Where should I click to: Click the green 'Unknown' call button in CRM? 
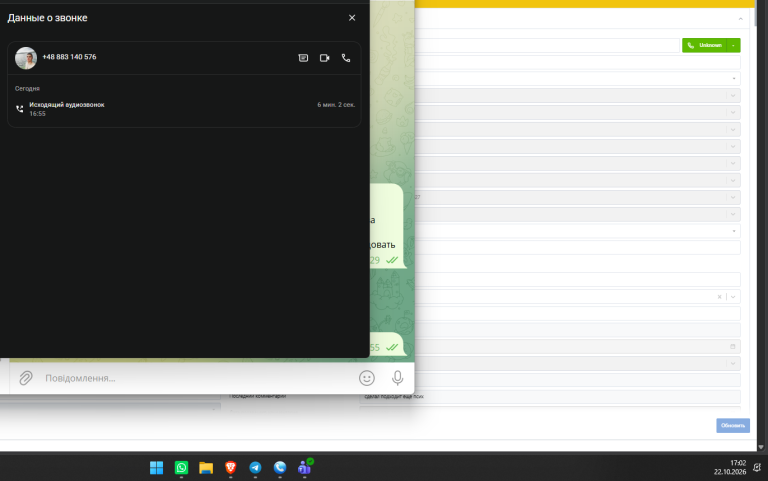[x=704, y=45]
